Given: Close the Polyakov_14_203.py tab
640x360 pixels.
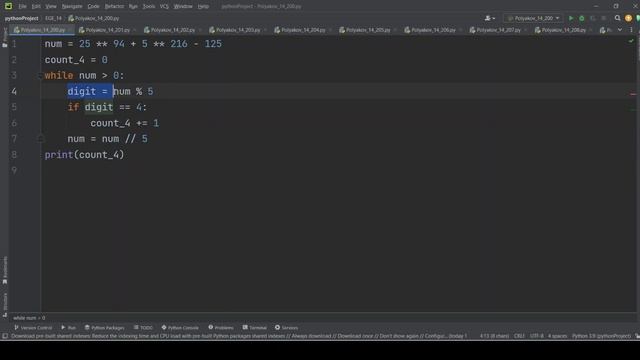Looking at the screenshot, I should coord(265,30).
